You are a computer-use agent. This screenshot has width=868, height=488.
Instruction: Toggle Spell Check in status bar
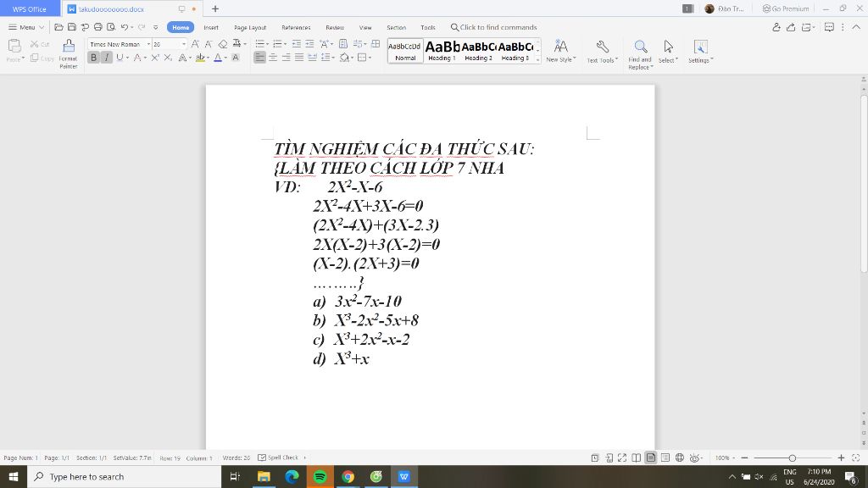[x=278, y=457]
